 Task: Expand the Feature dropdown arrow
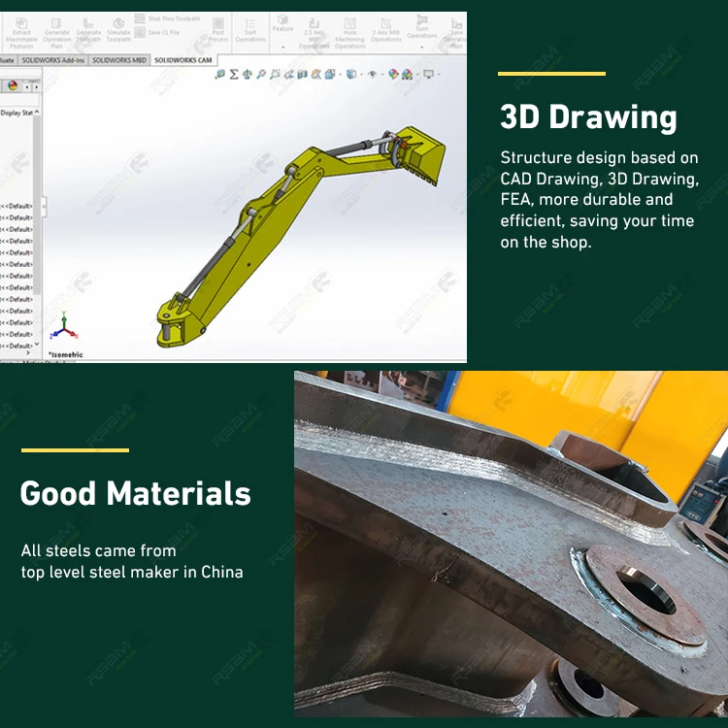pos(282,47)
